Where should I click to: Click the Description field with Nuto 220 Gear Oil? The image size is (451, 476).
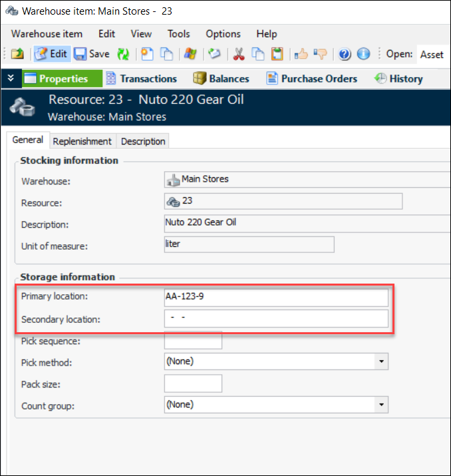point(307,224)
